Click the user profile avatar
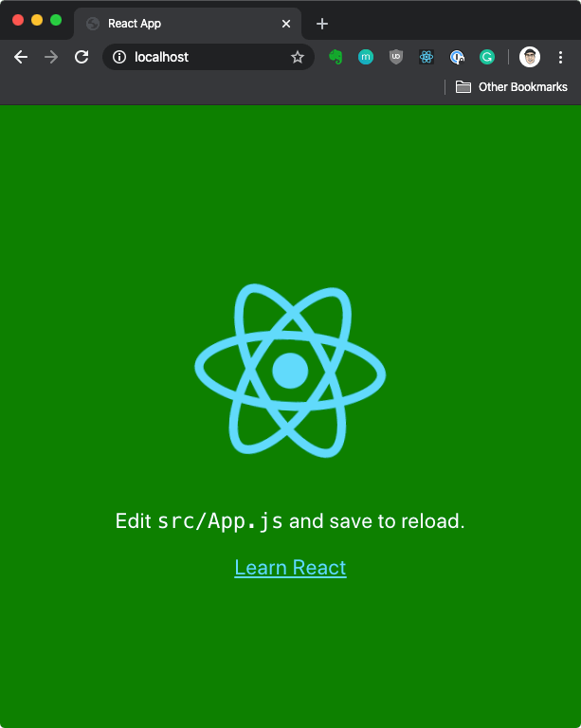The image size is (581, 728). point(530,57)
